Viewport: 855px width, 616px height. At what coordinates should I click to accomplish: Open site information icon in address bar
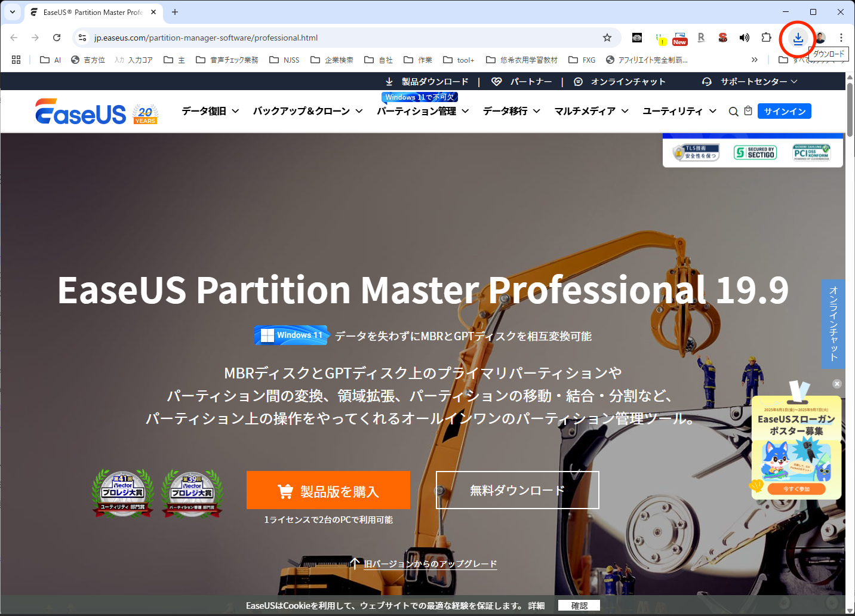[82, 38]
